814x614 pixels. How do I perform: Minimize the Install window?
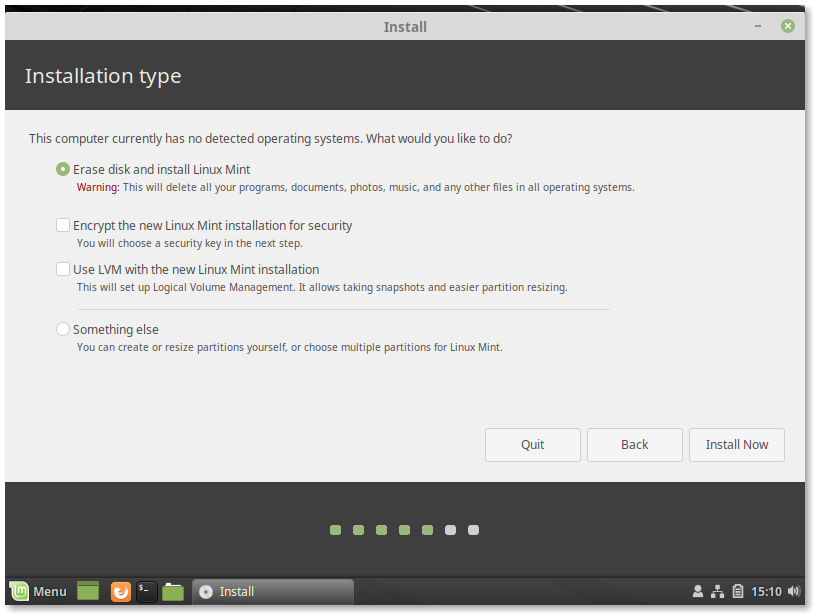tap(758, 26)
